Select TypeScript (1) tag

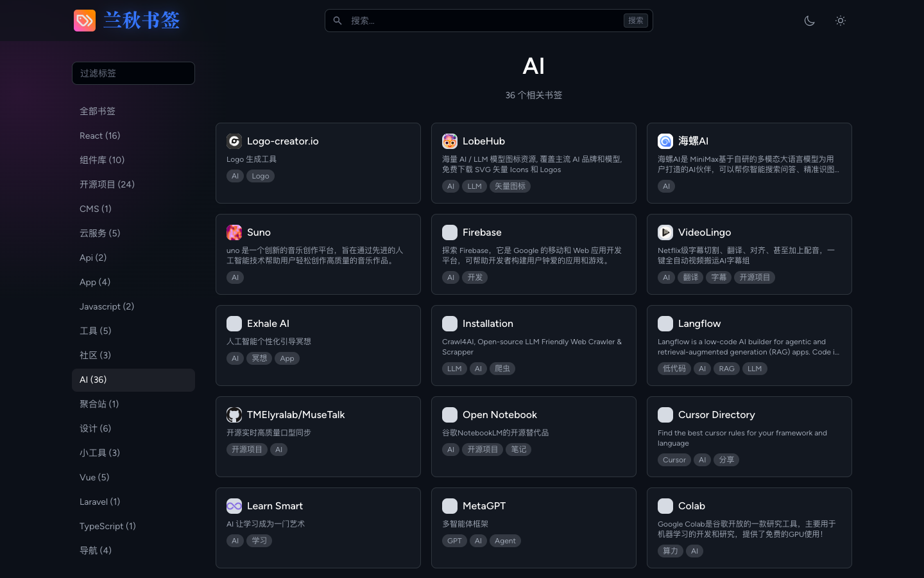click(133, 526)
